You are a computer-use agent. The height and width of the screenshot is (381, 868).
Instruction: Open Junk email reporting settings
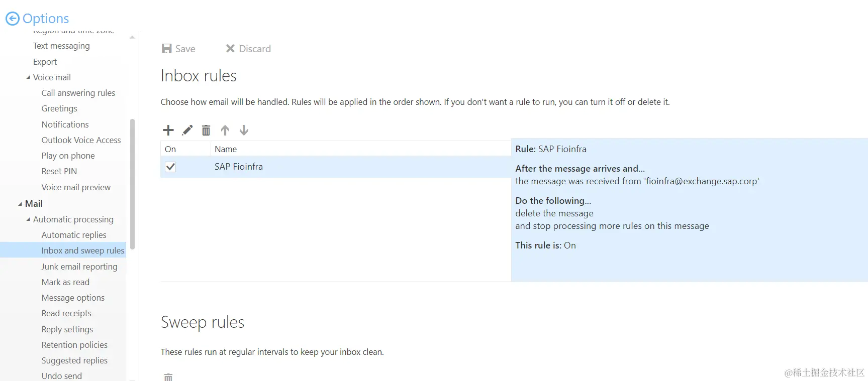79,267
